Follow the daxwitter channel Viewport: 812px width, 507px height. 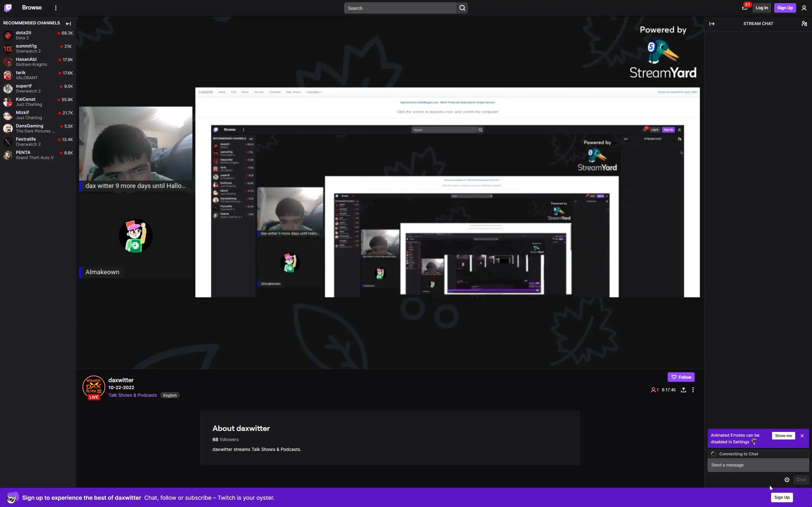point(680,377)
